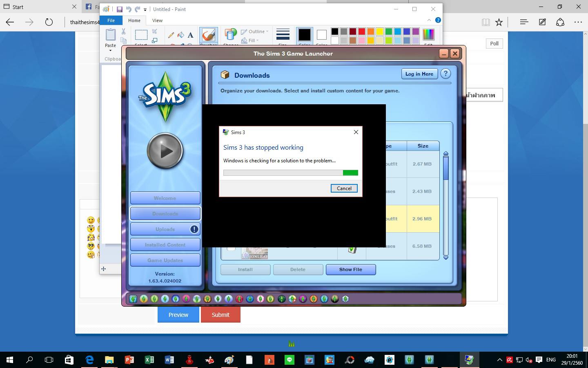588x368 pixels.
Task: Open the Edge Hub icon
Action: [524, 22]
